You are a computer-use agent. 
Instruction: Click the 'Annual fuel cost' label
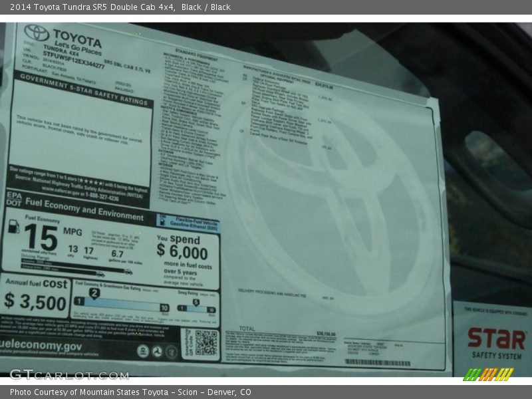(x=37, y=283)
